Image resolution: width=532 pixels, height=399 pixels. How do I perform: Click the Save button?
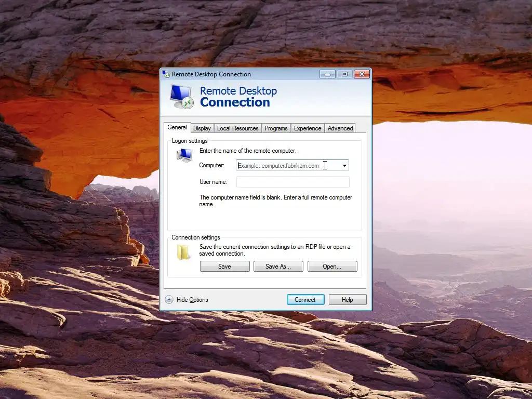pos(224,267)
